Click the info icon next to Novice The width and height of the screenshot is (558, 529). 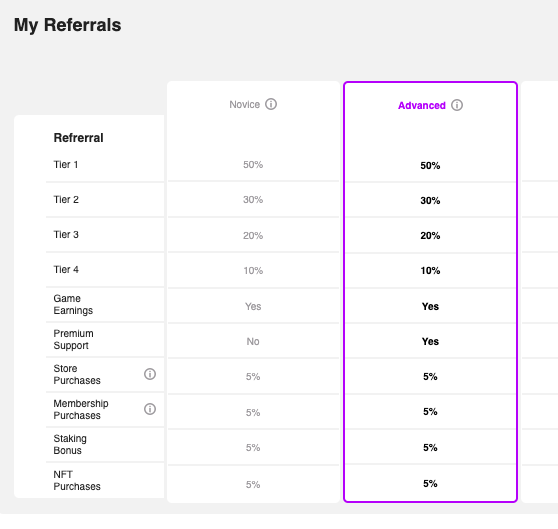(x=271, y=104)
